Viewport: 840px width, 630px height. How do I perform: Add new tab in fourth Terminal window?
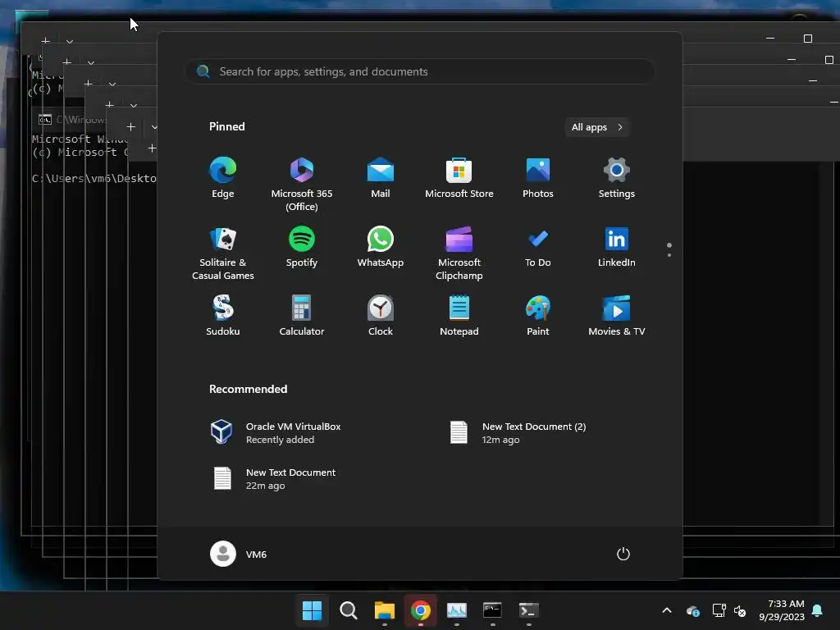pos(110,105)
